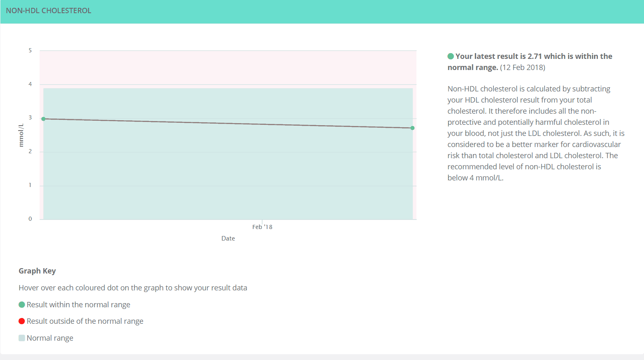The height and width of the screenshot is (360, 644).
Task: Click the red dot in the Graph Key
Action: click(22, 321)
